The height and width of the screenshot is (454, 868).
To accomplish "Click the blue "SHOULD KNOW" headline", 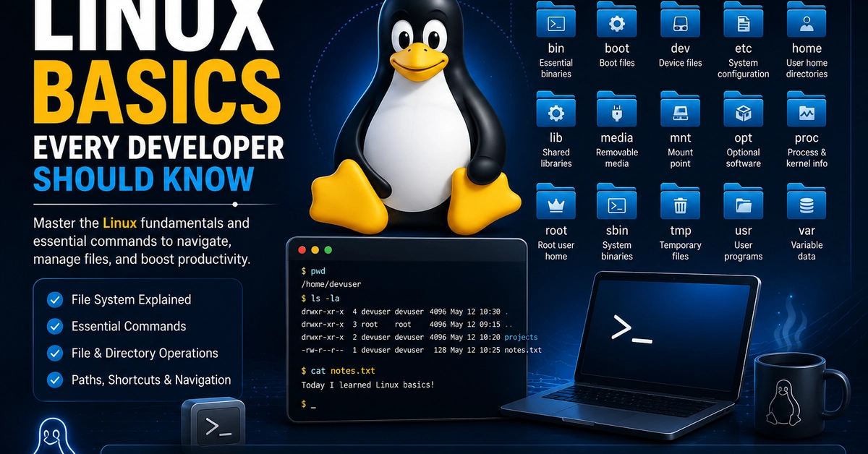I will point(144,179).
